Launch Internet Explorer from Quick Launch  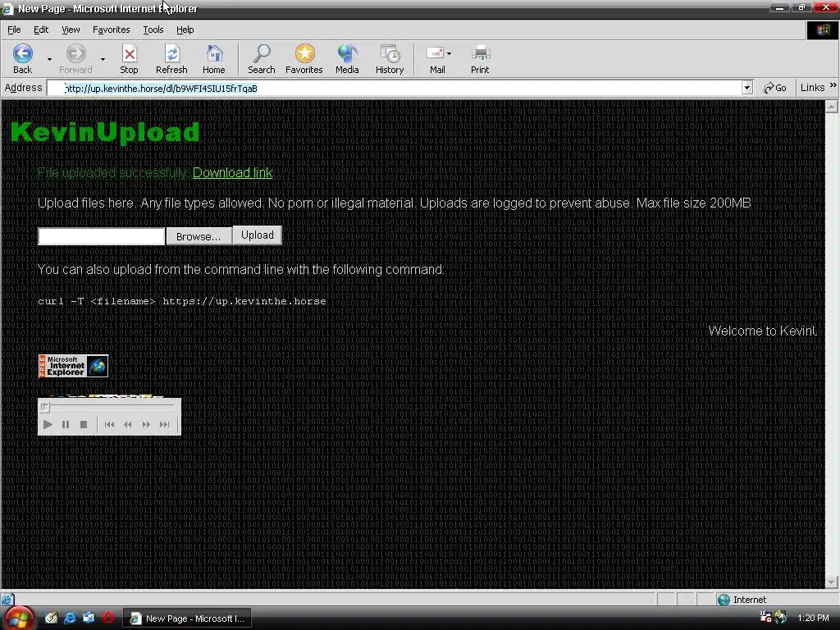click(70, 618)
